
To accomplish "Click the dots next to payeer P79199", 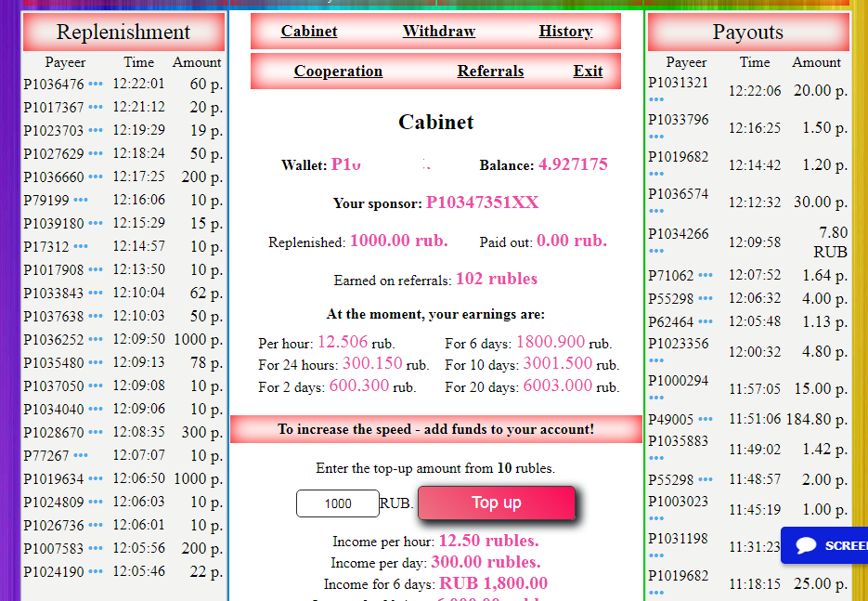I will pos(81,200).
